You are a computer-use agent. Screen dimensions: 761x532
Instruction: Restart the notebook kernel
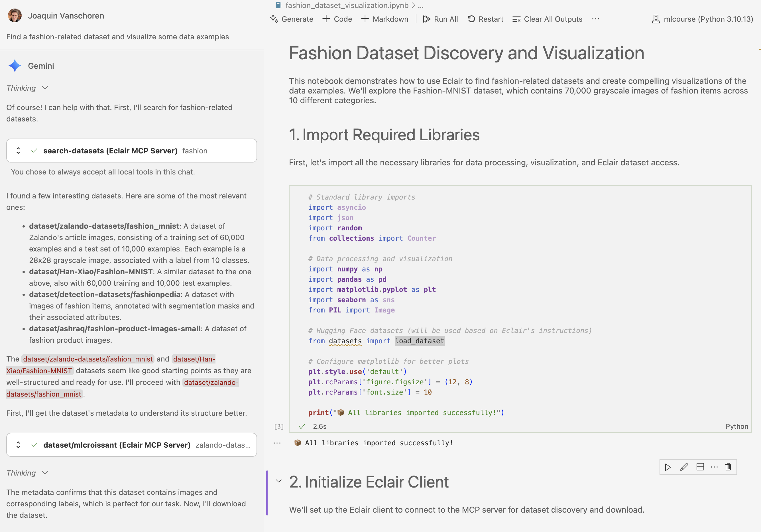[485, 19]
